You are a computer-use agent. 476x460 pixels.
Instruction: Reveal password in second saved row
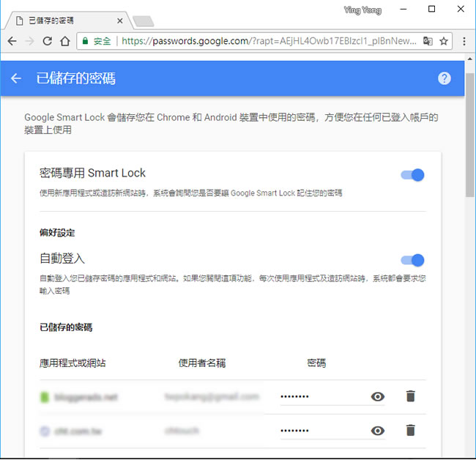pos(378,431)
